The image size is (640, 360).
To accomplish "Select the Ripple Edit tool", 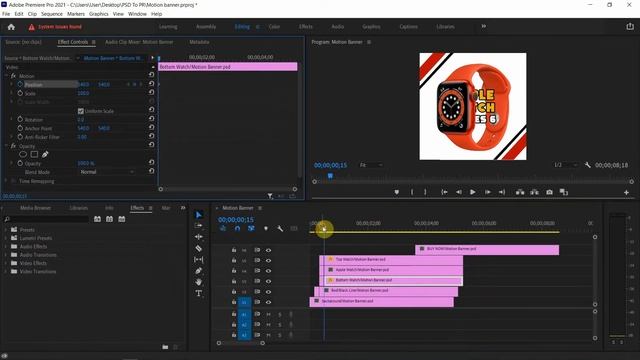I will pos(199,237).
